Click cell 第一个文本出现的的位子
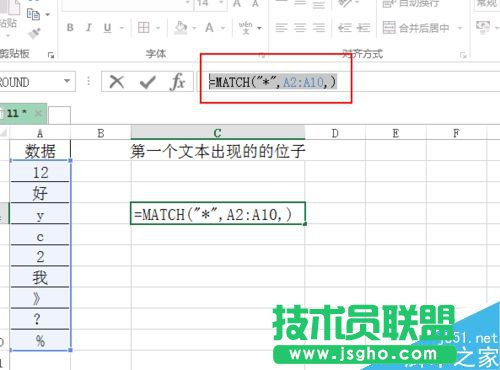This screenshot has height=370, width=500. pos(218,151)
